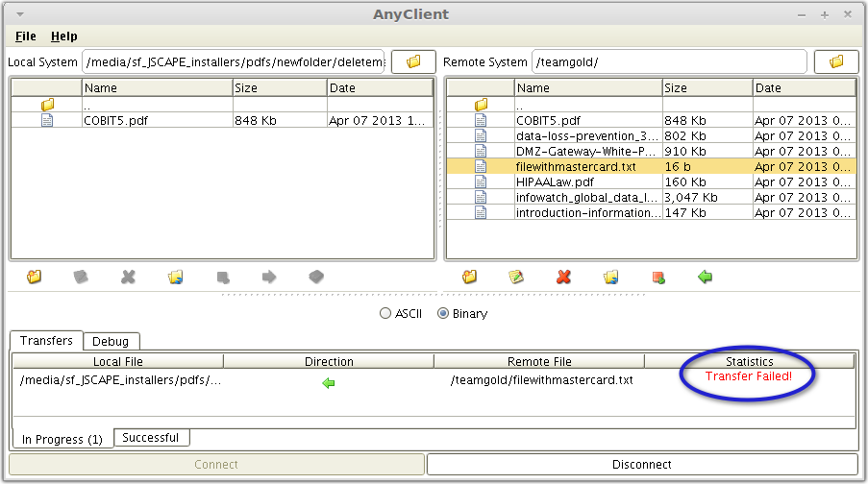Create a new folder on the remote system
This screenshot has width=868, height=484.
tap(469, 277)
